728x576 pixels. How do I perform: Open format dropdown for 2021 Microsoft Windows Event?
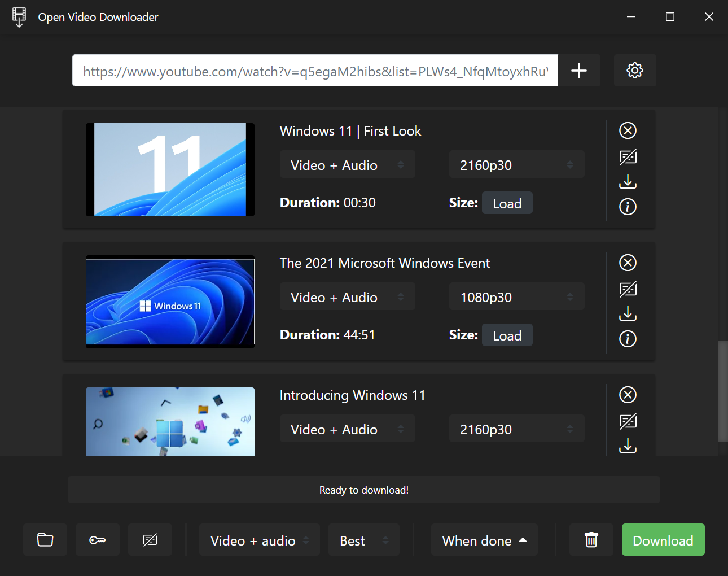[x=348, y=297]
